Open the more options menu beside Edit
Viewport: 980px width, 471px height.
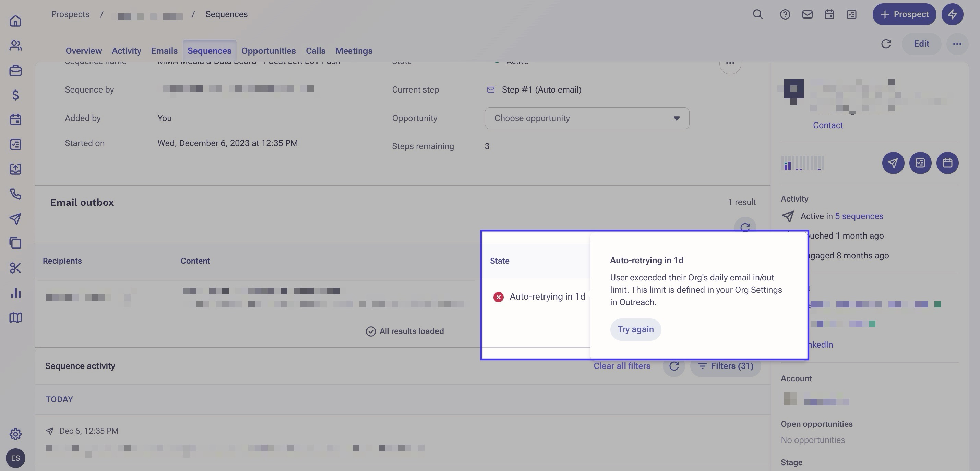(x=957, y=44)
